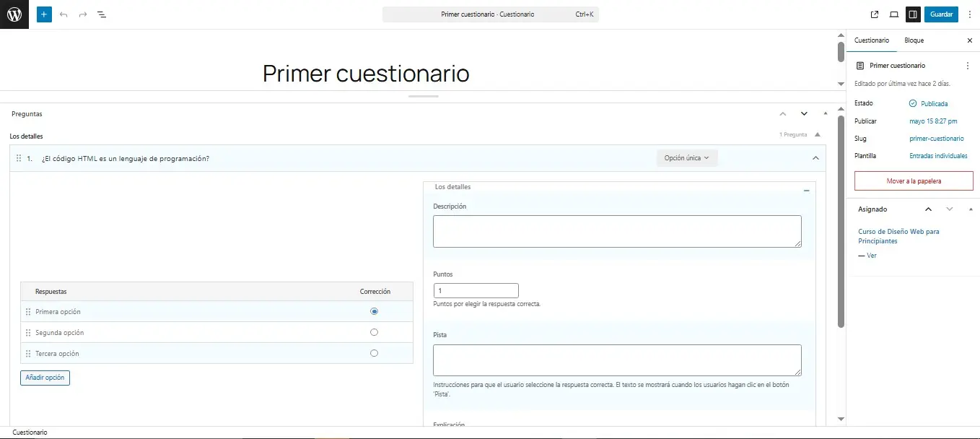
Task: Click the undo arrow icon
Action: coord(64,14)
